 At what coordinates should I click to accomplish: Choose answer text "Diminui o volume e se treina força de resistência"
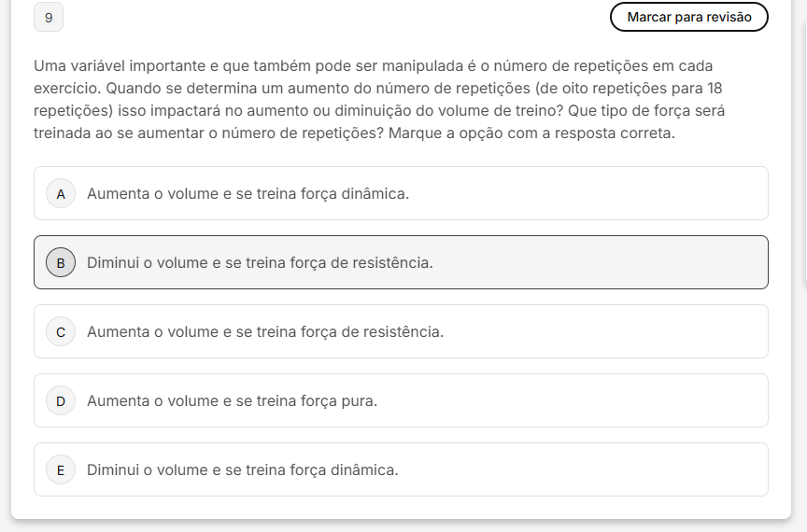coord(260,262)
